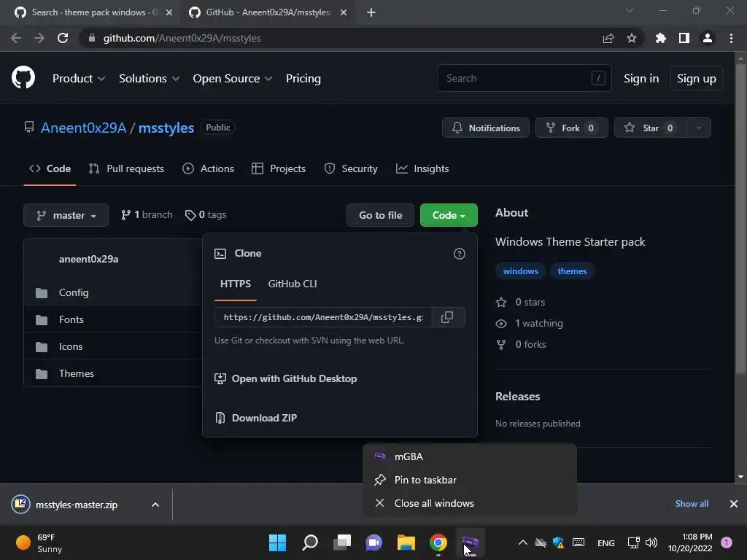Screen dimensions: 747x560
Task: Close the Search theme pack windows tab
Action: tap(169, 12)
